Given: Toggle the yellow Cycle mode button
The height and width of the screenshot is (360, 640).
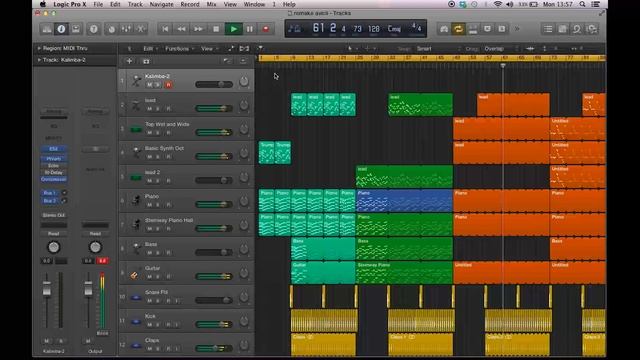Looking at the screenshot, I should [x=458, y=29].
